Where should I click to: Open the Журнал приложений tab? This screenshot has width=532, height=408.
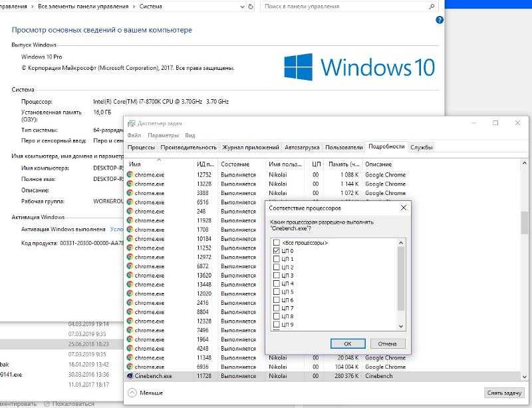pyautogui.click(x=251, y=147)
